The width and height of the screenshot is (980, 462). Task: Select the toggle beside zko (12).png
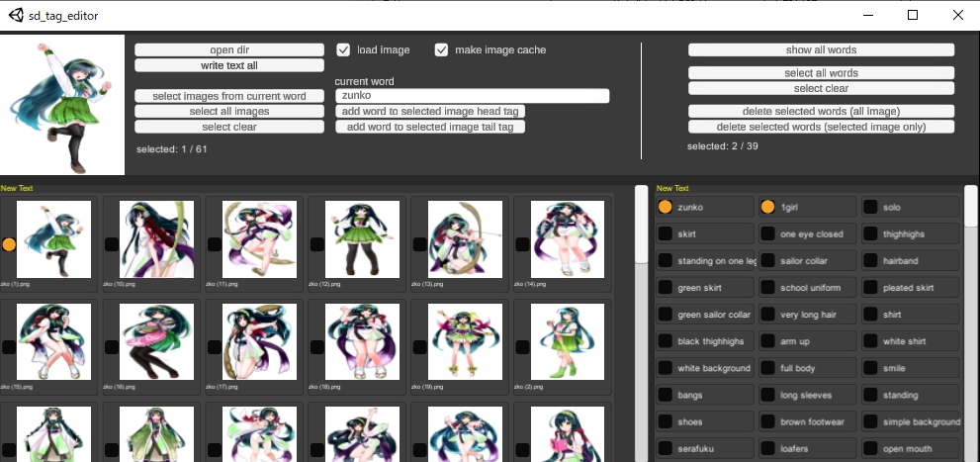tap(316, 244)
